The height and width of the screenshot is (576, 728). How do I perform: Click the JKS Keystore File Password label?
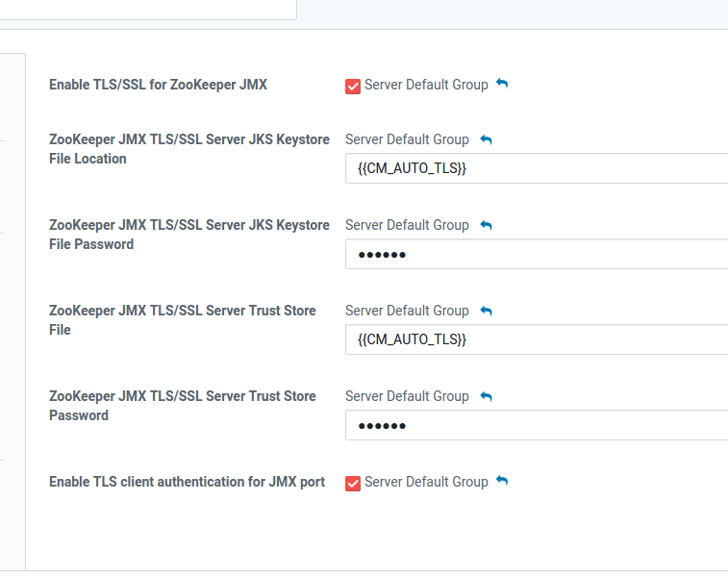189,235
